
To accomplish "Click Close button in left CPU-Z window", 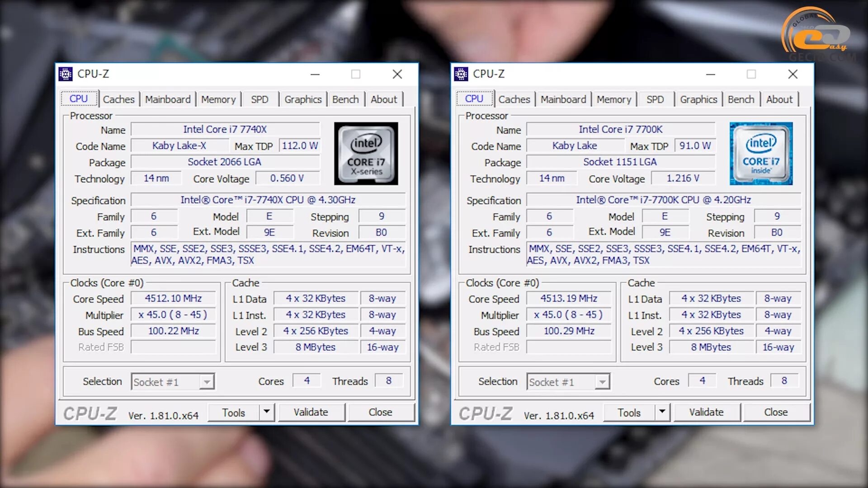I will 380,412.
